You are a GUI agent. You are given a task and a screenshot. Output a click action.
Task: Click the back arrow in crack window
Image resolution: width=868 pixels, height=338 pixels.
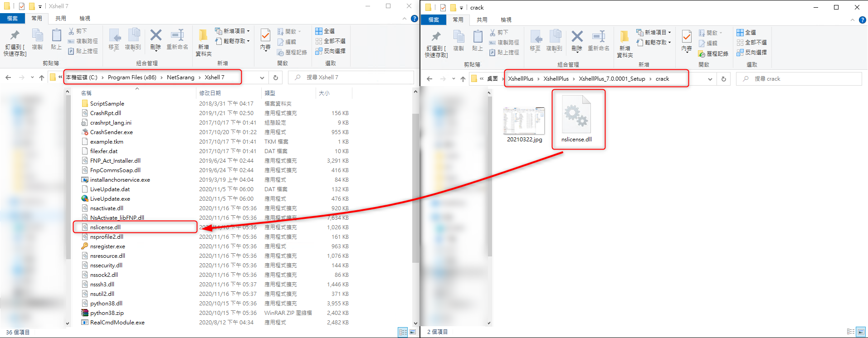(x=429, y=79)
